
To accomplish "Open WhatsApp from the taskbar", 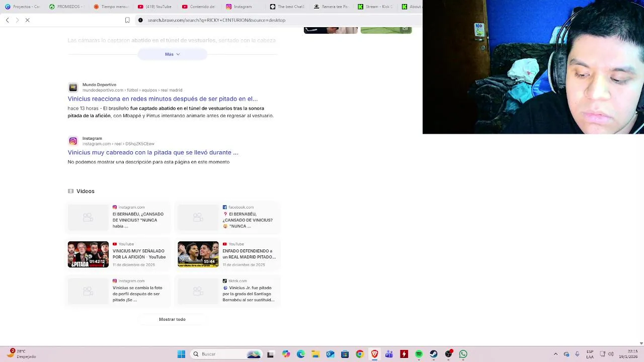I will pyautogui.click(x=463, y=354).
